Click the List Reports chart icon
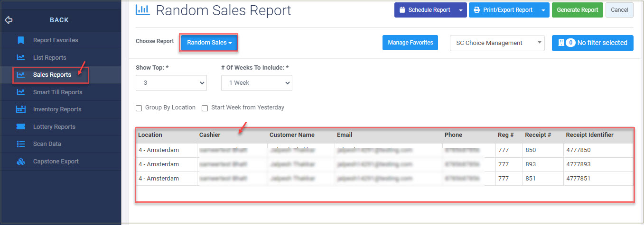This screenshot has width=644, height=225. pyautogui.click(x=20, y=58)
